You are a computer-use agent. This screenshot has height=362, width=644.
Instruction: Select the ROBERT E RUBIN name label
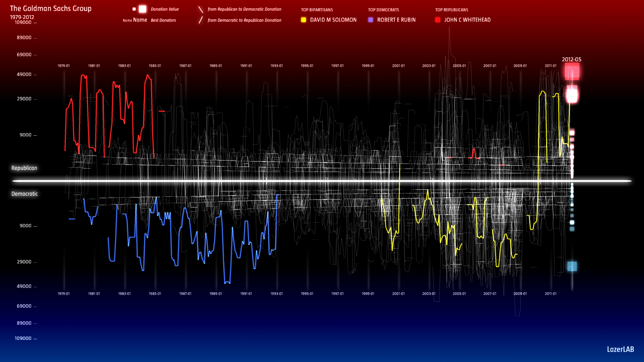click(396, 20)
